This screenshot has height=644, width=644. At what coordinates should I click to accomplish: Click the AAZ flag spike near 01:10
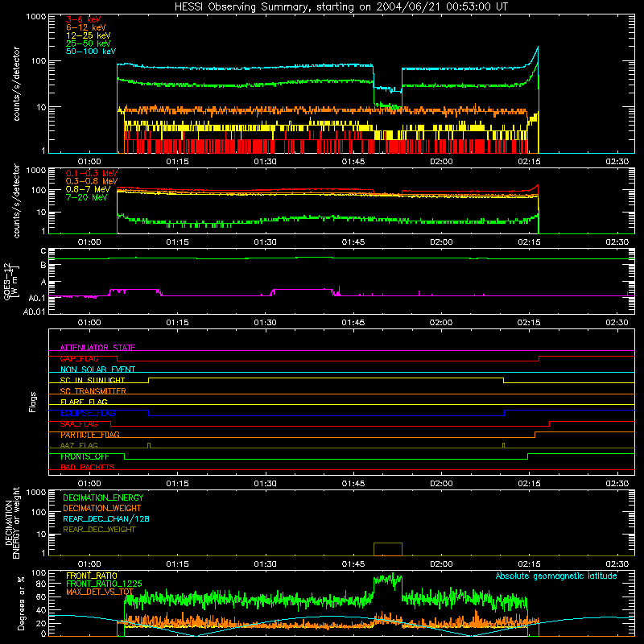[x=149, y=445]
